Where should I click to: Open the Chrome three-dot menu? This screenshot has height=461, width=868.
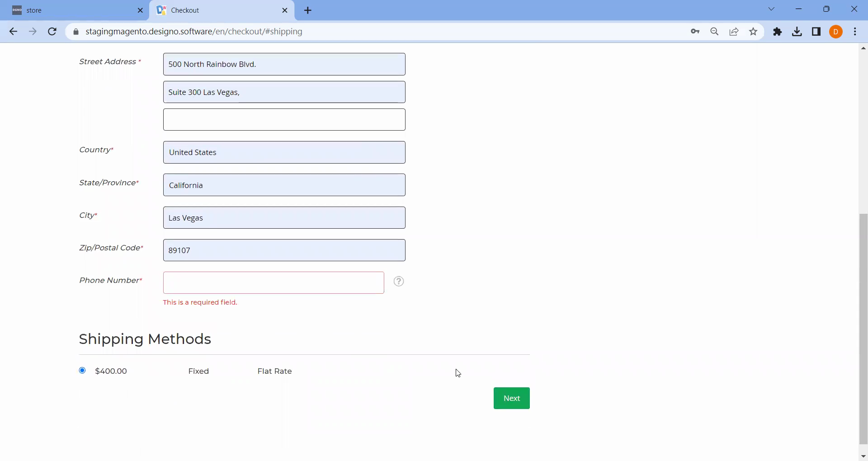click(x=855, y=32)
